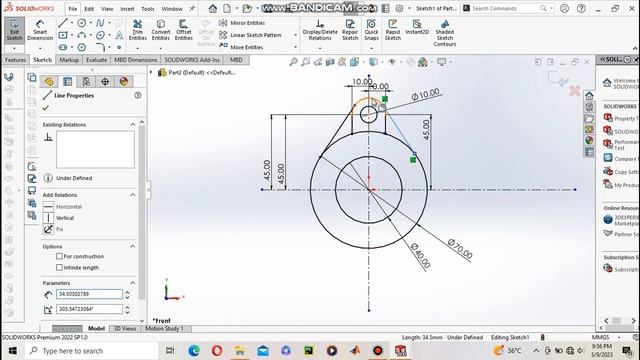640x360 pixels.
Task: Open the File menu
Action: [x=72, y=9]
